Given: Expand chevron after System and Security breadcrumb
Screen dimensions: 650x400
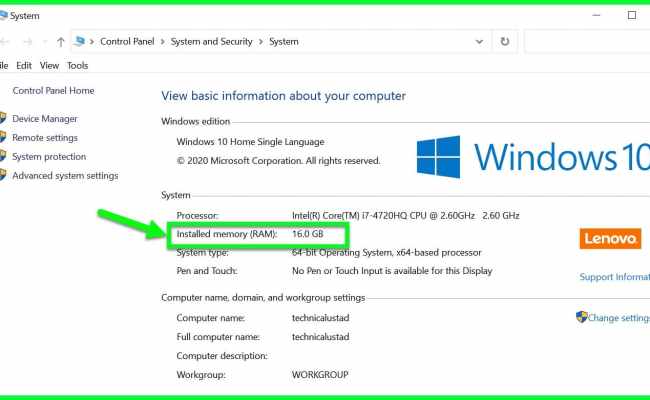Looking at the screenshot, I should click(261, 42).
